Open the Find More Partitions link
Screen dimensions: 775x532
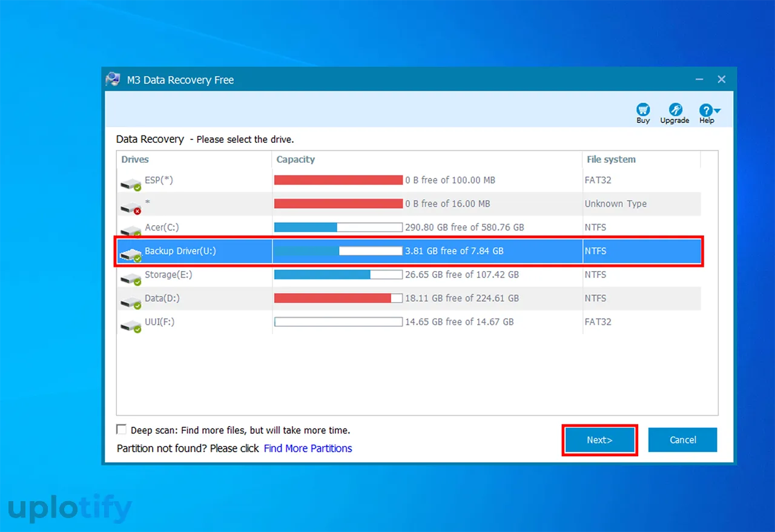(308, 448)
